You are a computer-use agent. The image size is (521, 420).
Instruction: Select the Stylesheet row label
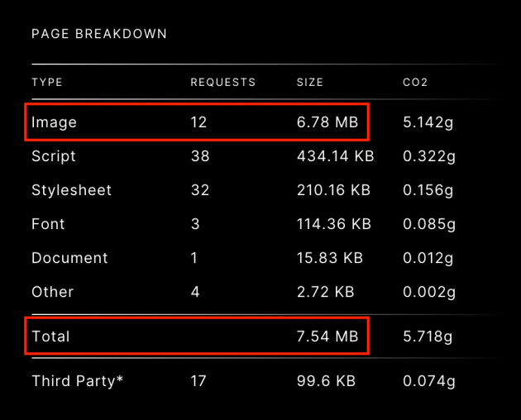[71, 190]
